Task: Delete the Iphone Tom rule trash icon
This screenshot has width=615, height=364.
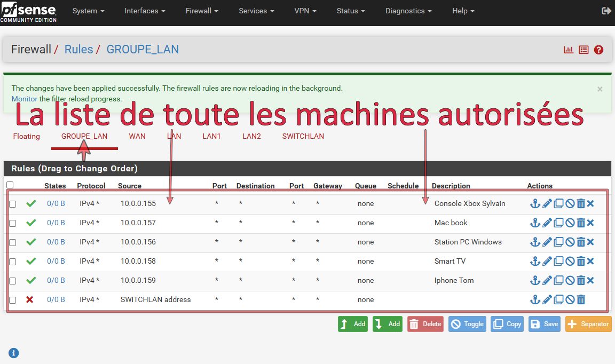Action: tap(581, 280)
